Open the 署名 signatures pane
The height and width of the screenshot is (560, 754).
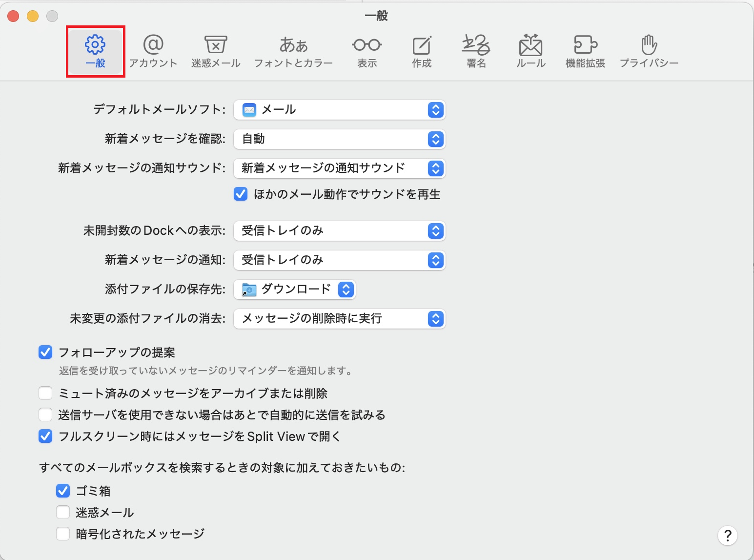tap(476, 51)
